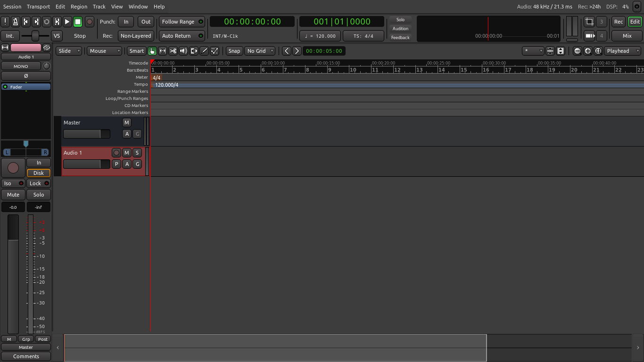Click the zoom to session icon
Image resolution: width=644 pixels, height=362 pixels.
tap(598, 51)
